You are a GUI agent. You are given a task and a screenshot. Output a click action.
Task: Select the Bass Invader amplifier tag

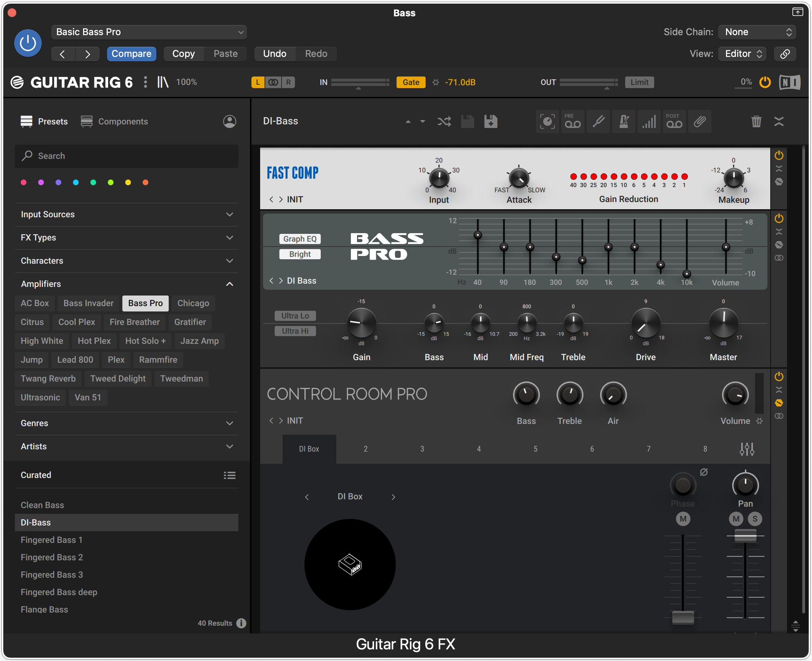click(89, 303)
